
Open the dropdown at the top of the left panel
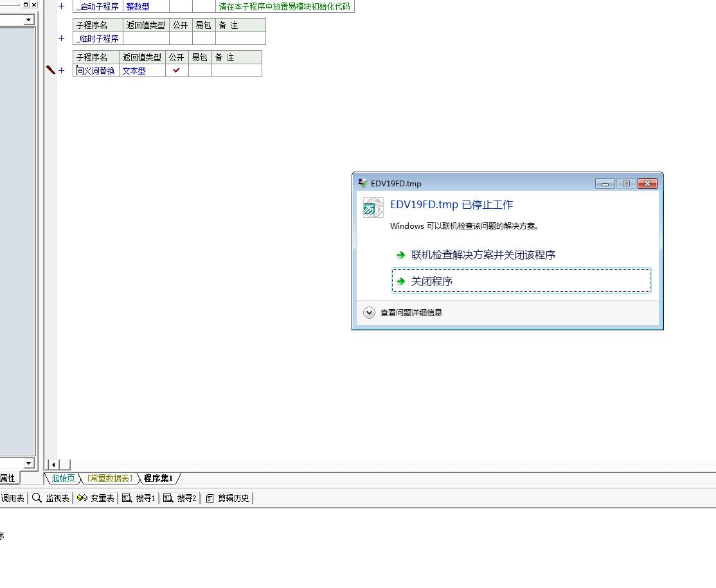coord(28,20)
